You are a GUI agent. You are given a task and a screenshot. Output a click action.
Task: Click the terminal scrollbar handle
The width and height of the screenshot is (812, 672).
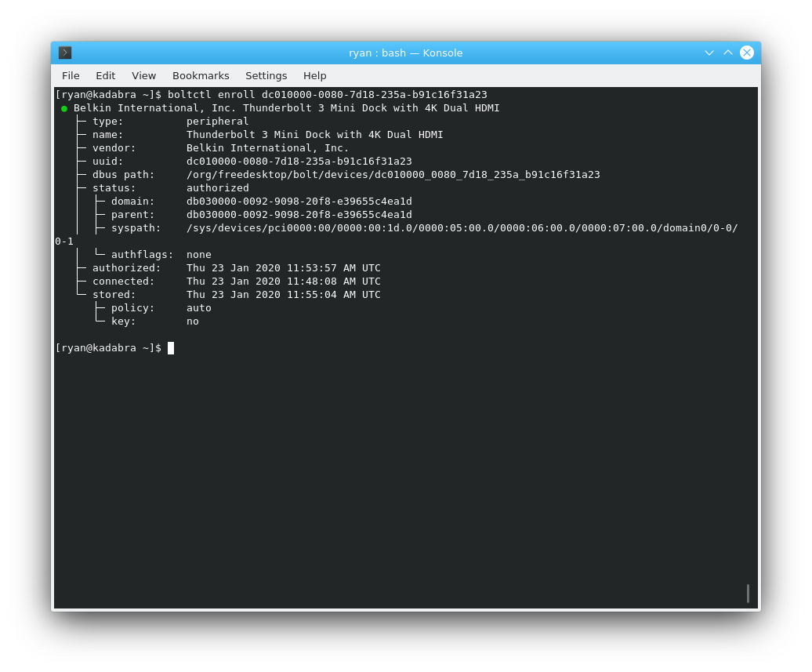tap(748, 594)
